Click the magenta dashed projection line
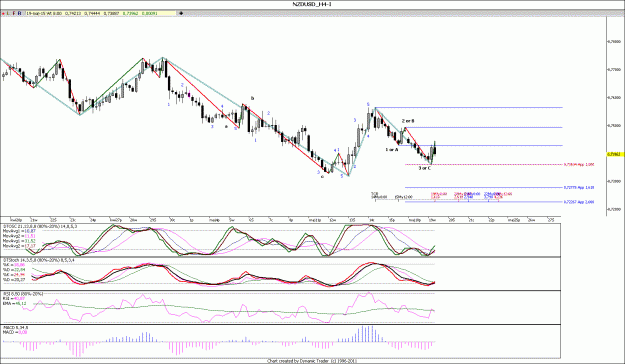Image resolution: width=625 pixels, height=364 pixels. [484, 164]
